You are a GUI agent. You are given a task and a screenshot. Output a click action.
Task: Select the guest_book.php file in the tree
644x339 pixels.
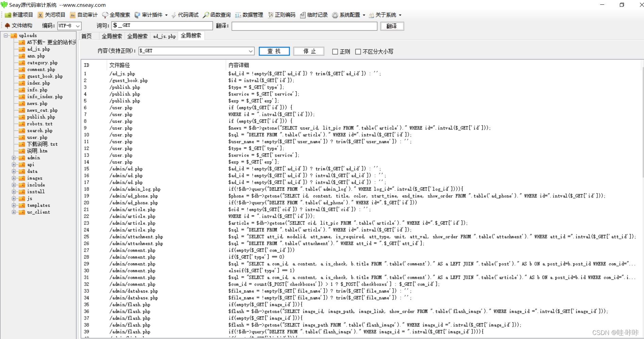pos(45,76)
